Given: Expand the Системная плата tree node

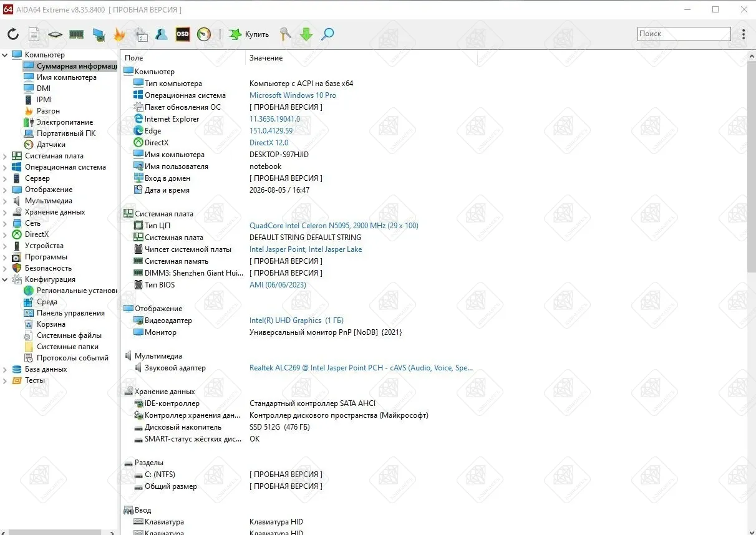Looking at the screenshot, I should click(5, 156).
